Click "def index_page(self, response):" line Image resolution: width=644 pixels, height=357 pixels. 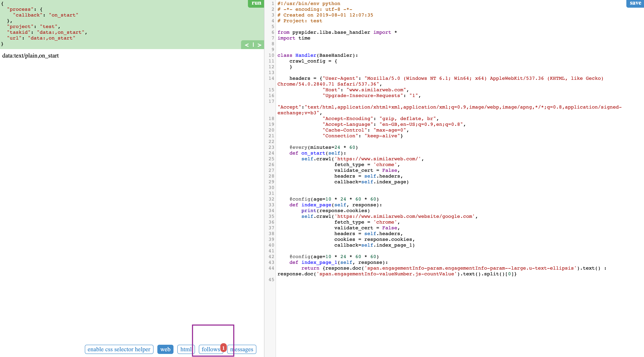[336, 205]
